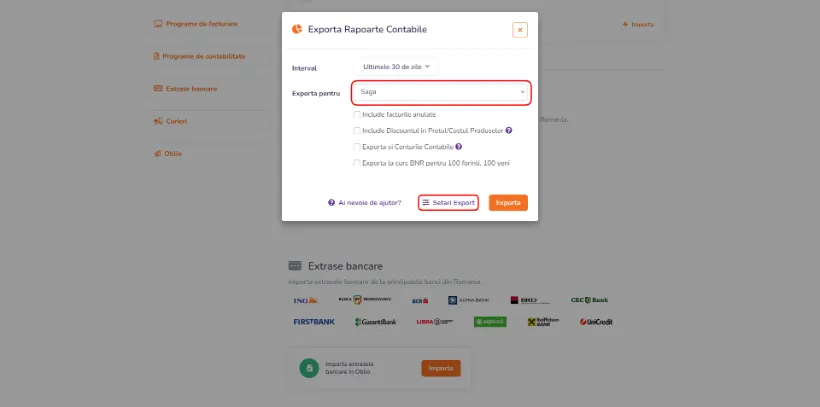Select the UniCredit bank logo
The image size is (820, 407).
pos(596,322)
